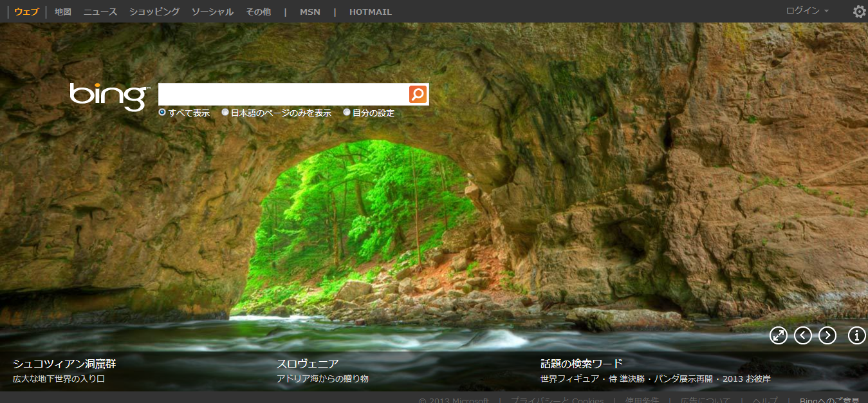
Task: Select 日本語のページのみを表示 radio option
Action: pos(225,113)
